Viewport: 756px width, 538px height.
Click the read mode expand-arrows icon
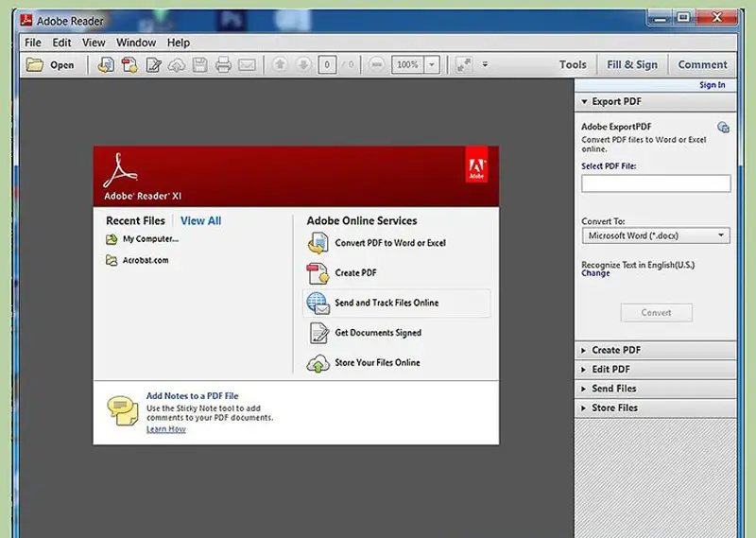tap(464, 64)
